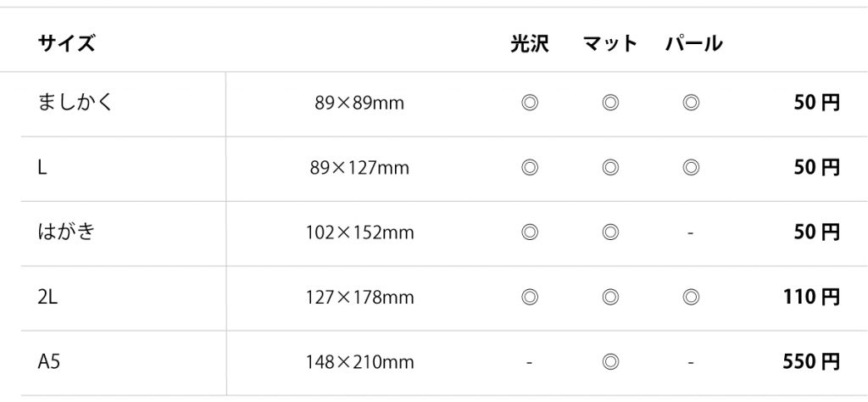Click the パール column header
This screenshot has width=868, height=402.
click(x=693, y=42)
